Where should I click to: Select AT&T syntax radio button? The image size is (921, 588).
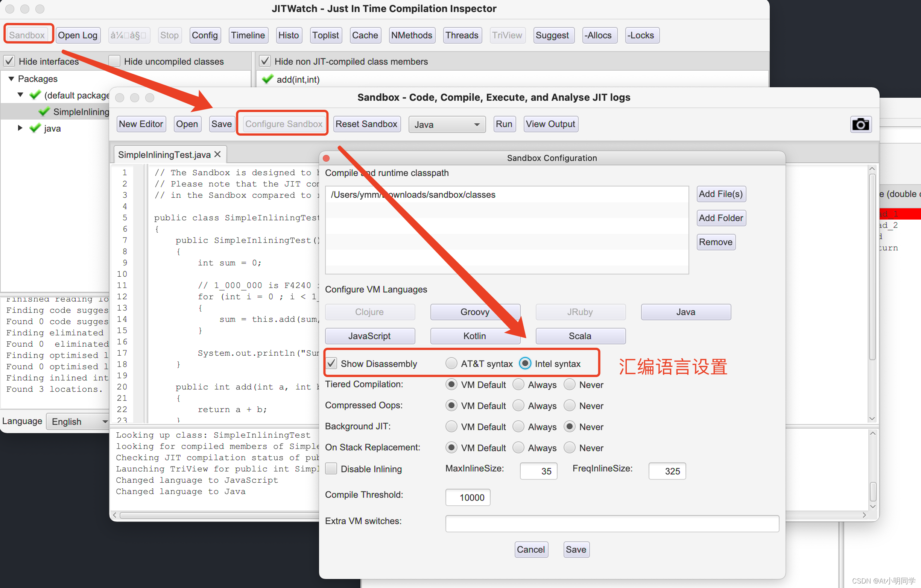[451, 363]
